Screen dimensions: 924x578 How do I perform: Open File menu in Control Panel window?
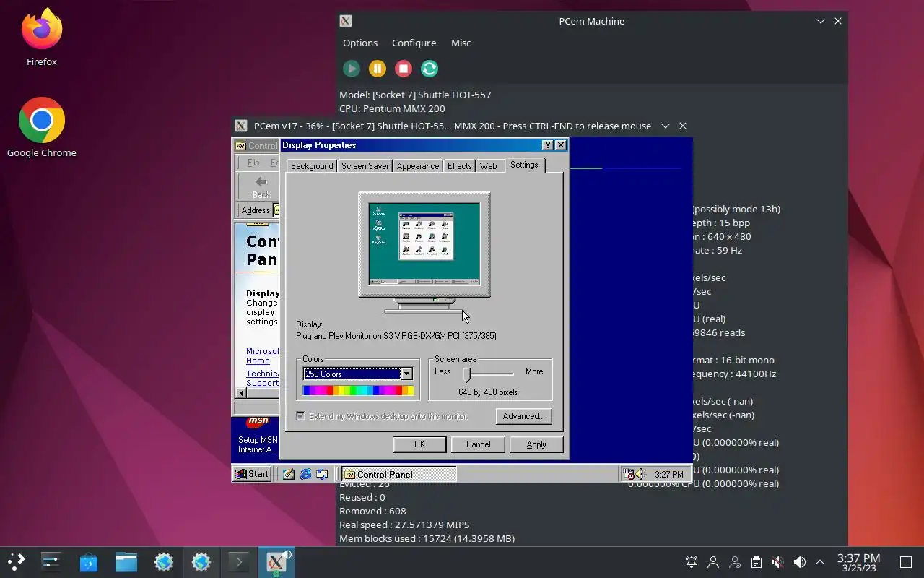click(x=253, y=163)
